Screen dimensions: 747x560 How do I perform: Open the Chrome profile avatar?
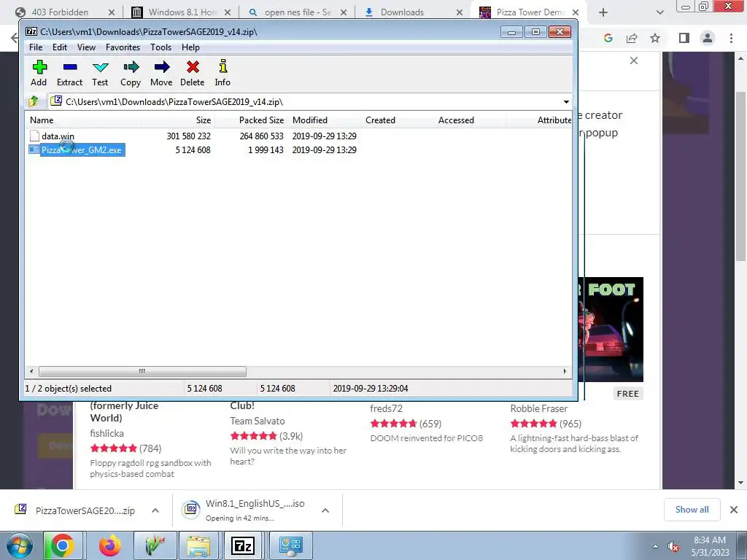coord(708,38)
